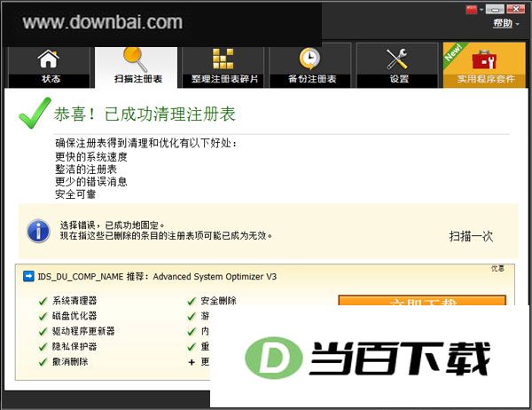The height and width of the screenshot is (410, 532).
Task: Click the 隐私保护器 feature text
Action: tap(74, 346)
